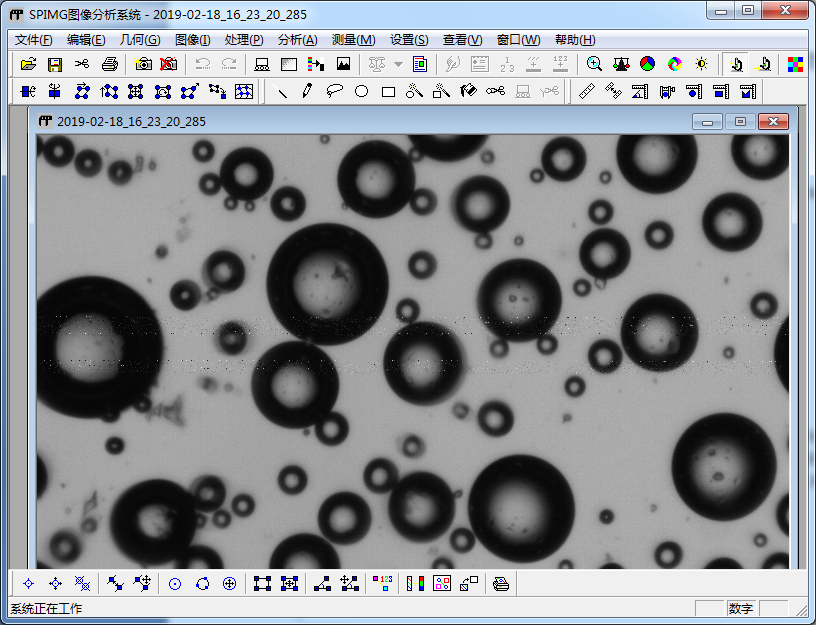The width and height of the screenshot is (816, 625).
Task: Select the ellipse drawing tool
Action: (361, 92)
